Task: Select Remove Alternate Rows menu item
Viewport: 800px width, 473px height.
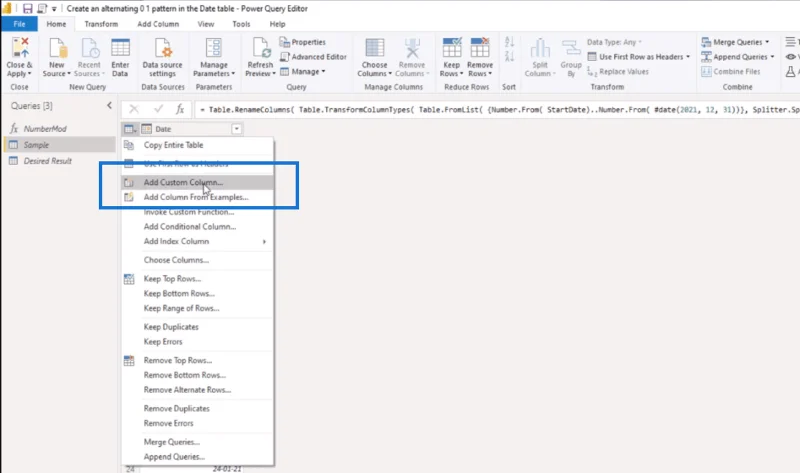Action: pyautogui.click(x=197, y=390)
